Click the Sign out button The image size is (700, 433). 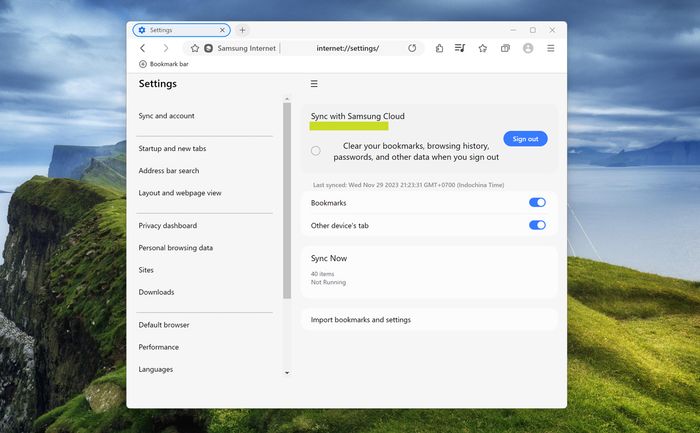(525, 139)
